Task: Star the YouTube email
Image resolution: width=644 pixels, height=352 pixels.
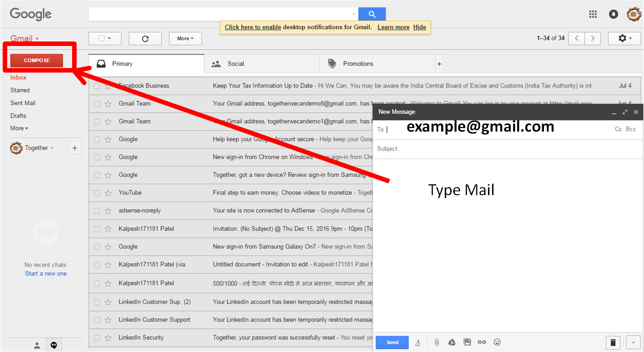Action: [108, 193]
